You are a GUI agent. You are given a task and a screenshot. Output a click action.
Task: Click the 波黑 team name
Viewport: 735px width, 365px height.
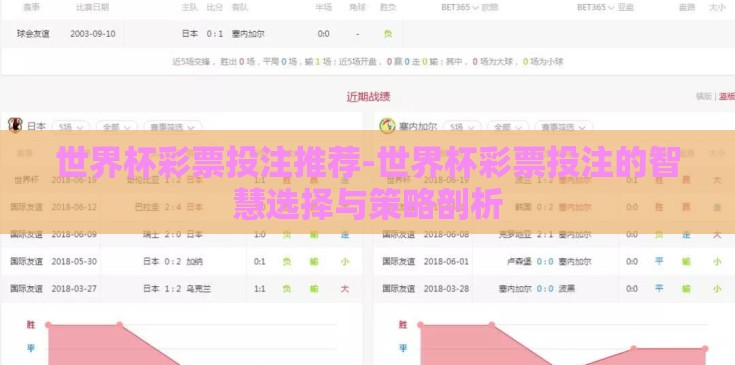click(567, 289)
